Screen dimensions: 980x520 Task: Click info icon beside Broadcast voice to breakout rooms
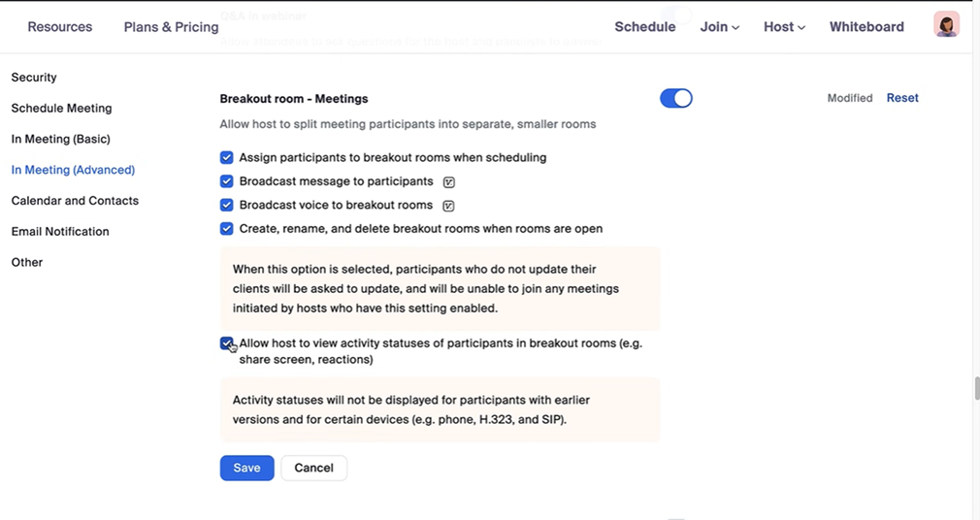(x=448, y=206)
